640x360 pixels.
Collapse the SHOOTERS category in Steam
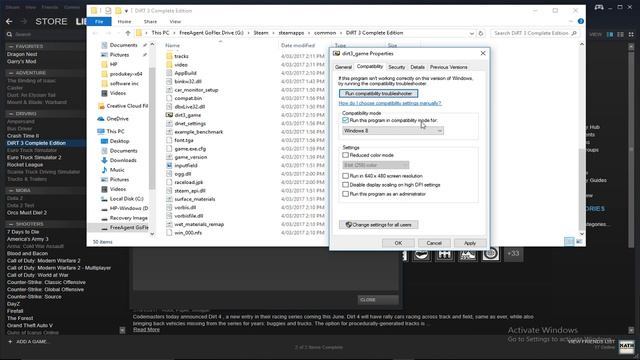tap(11, 224)
